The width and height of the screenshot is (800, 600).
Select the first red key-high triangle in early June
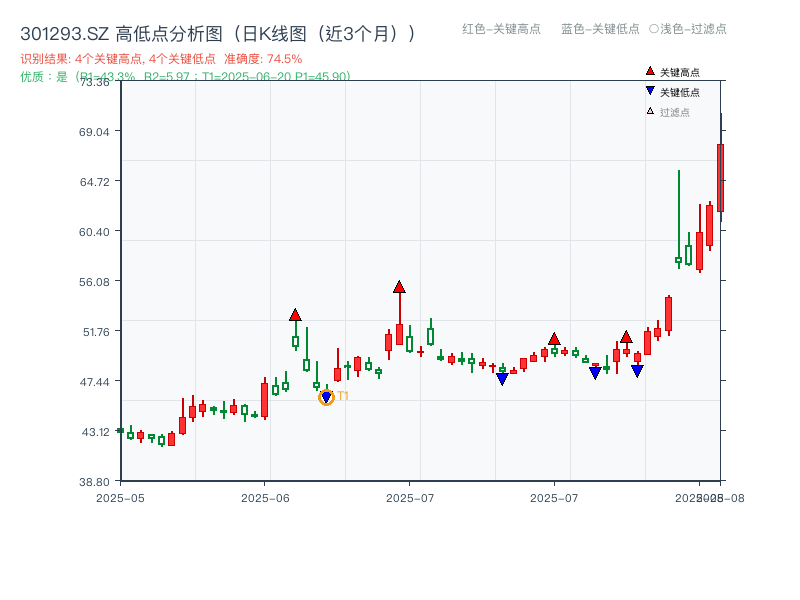[296, 313]
